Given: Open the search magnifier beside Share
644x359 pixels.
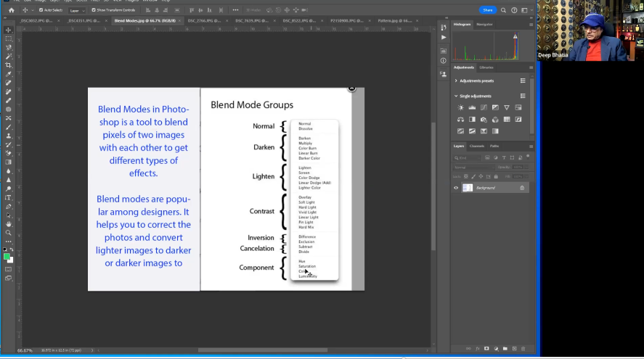Looking at the screenshot, I should (503, 10).
